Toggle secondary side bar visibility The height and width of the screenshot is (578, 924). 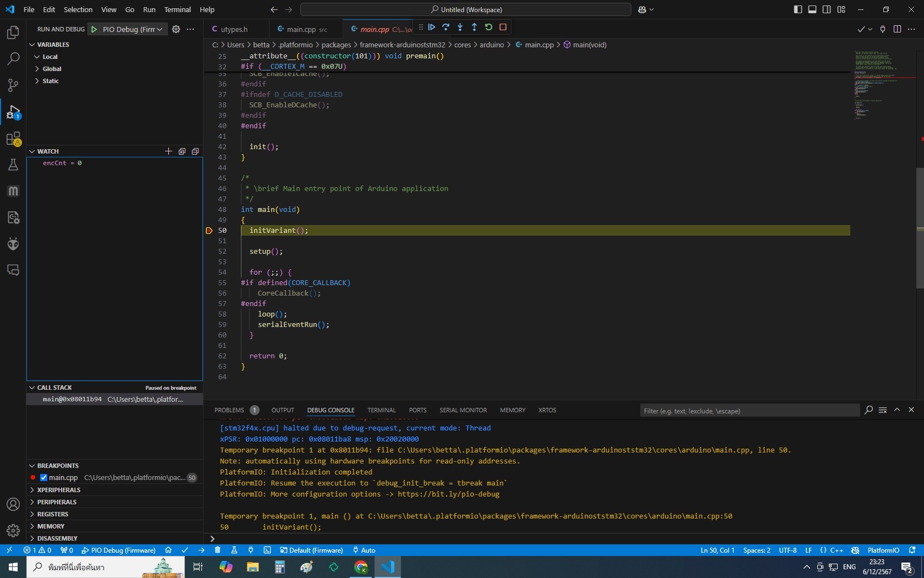(x=827, y=9)
